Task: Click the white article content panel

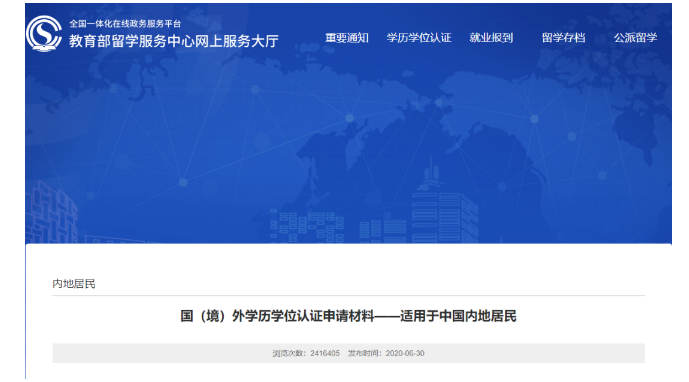Action: (x=348, y=311)
